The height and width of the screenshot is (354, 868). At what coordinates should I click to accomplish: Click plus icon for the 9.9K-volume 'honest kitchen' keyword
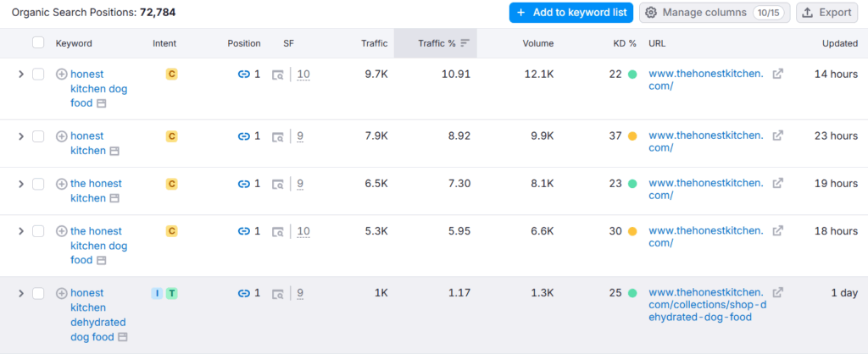(62, 136)
